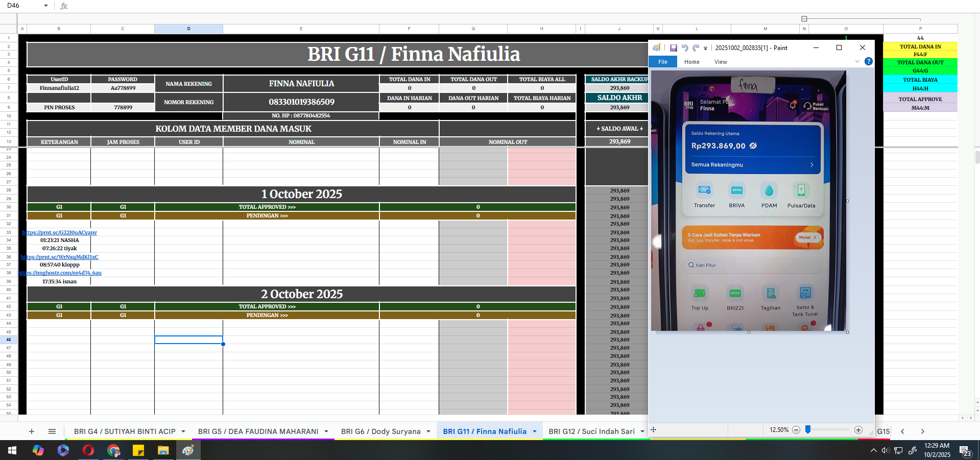Select the password cell Aa778899

[x=123, y=88]
